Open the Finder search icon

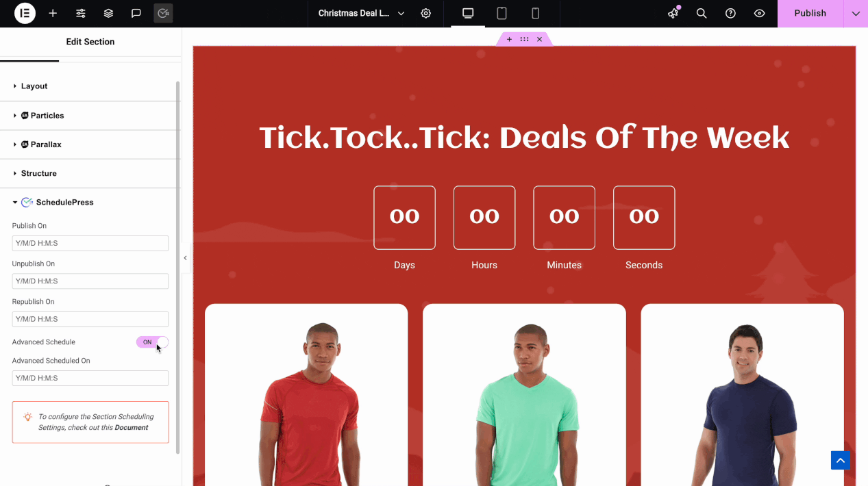point(702,13)
